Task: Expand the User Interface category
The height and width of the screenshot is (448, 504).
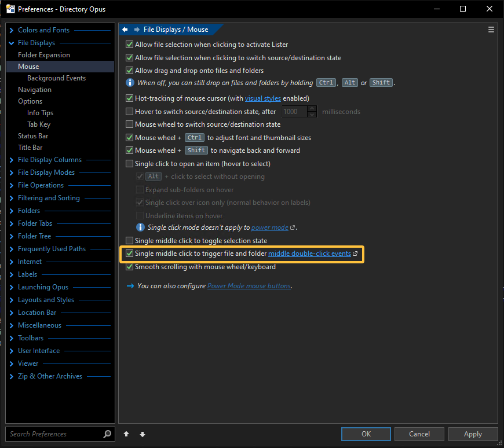Action: click(12, 351)
